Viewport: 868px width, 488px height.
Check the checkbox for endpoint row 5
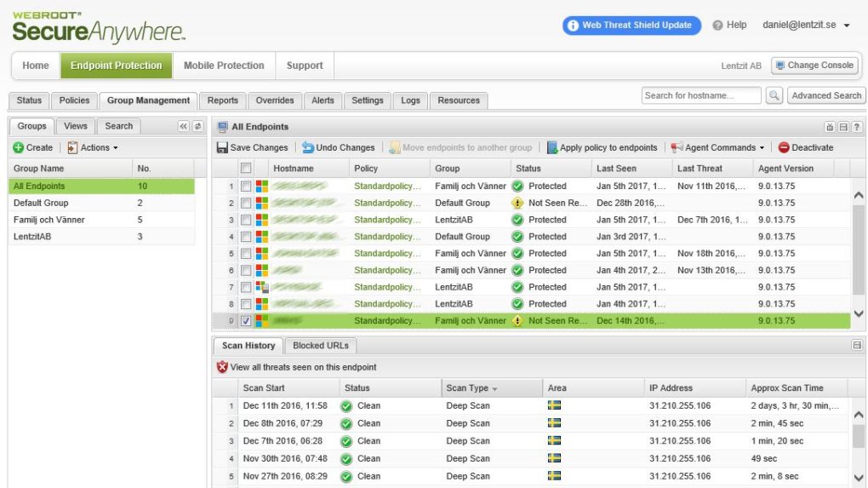point(246,254)
